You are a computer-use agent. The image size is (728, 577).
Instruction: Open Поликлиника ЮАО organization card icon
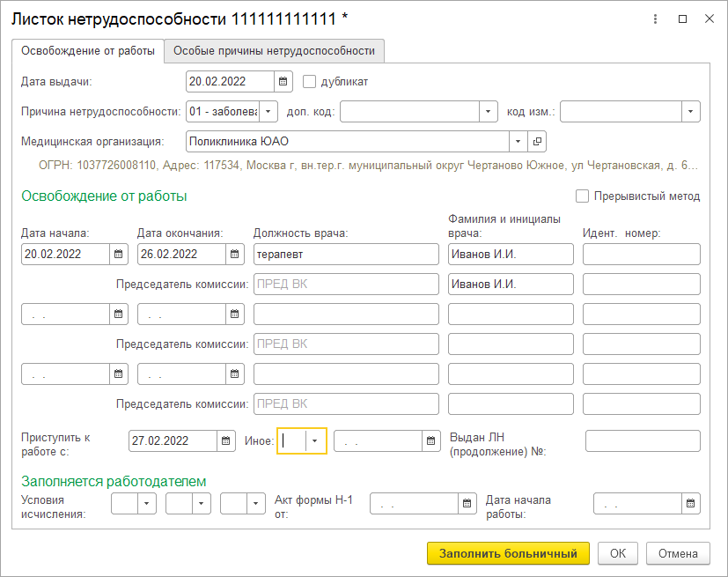tap(537, 141)
